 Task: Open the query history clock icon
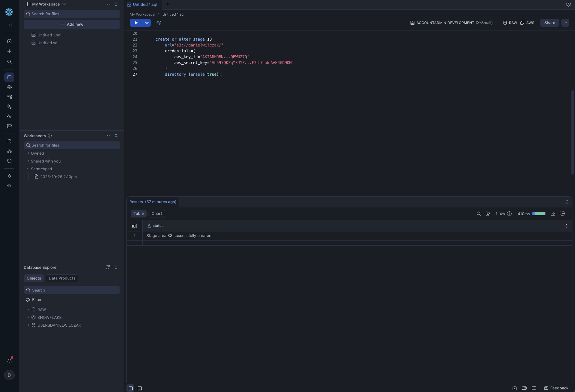pos(562,214)
